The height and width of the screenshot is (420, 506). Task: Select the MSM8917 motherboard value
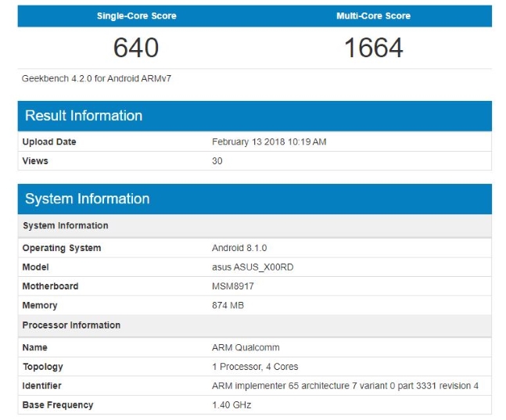pyautogui.click(x=233, y=286)
